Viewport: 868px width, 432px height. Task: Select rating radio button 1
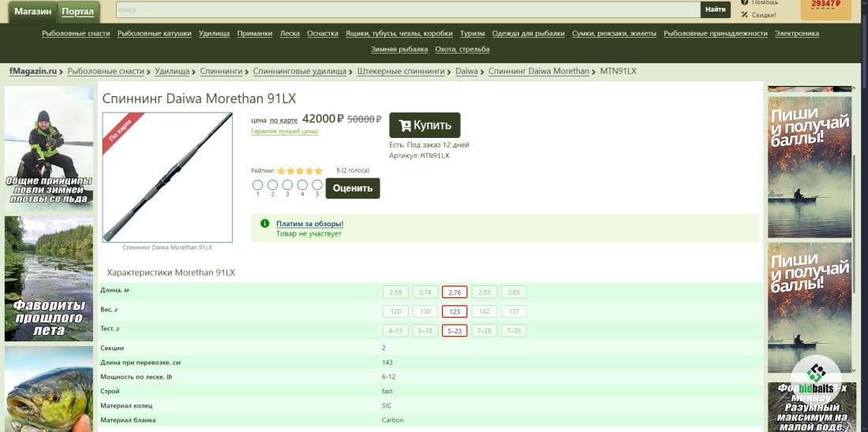257,184
